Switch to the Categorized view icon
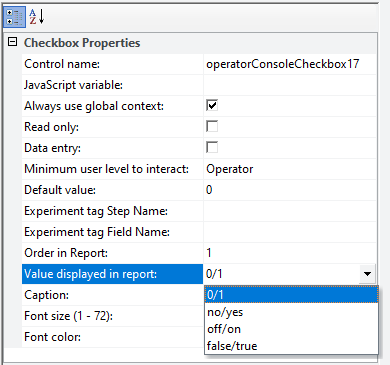The height and width of the screenshot is (365, 390). pyautogui.click(x=15, y=17)
